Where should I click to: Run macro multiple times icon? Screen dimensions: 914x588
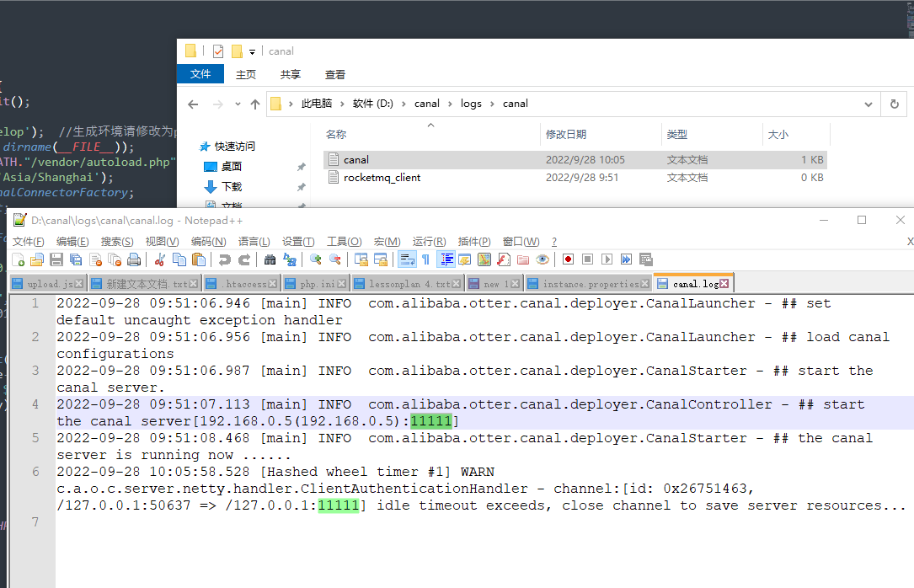[x=626, y=260]
